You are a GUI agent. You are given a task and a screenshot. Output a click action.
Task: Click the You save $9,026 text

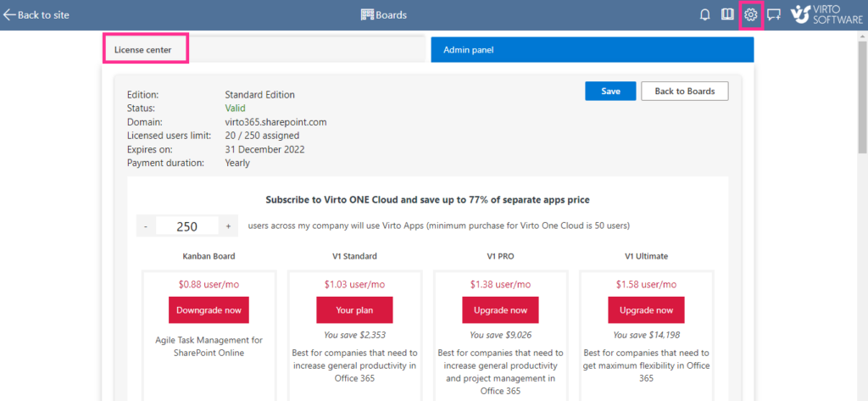(x=500, y=335)
